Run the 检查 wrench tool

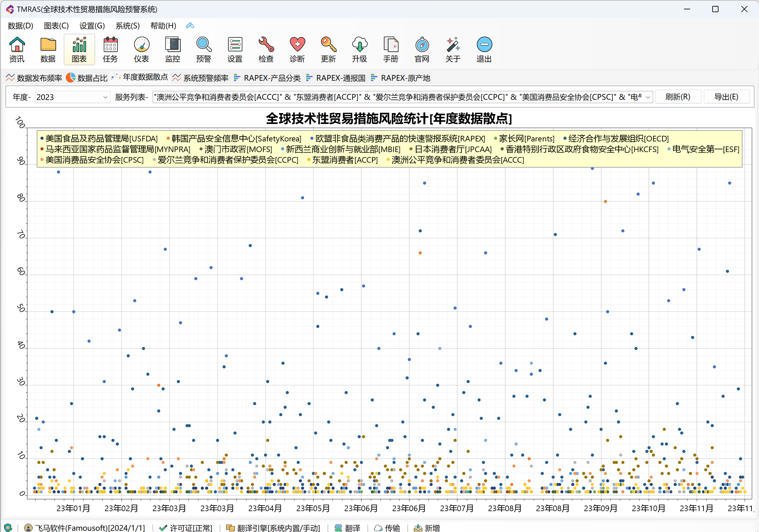click(266, 50)
